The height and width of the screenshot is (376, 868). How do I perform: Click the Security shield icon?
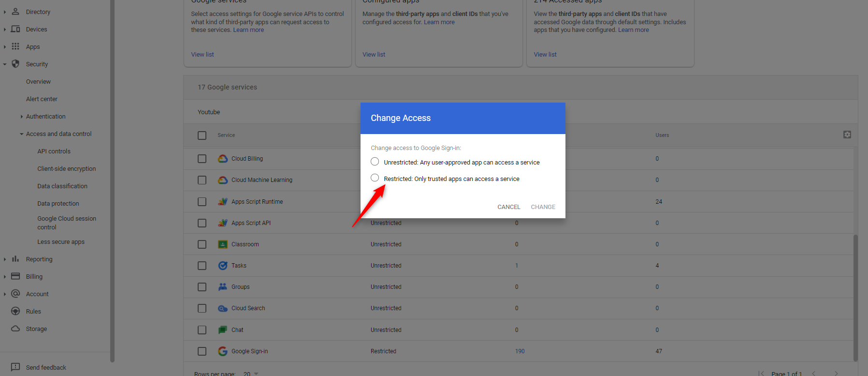[15, 64]
